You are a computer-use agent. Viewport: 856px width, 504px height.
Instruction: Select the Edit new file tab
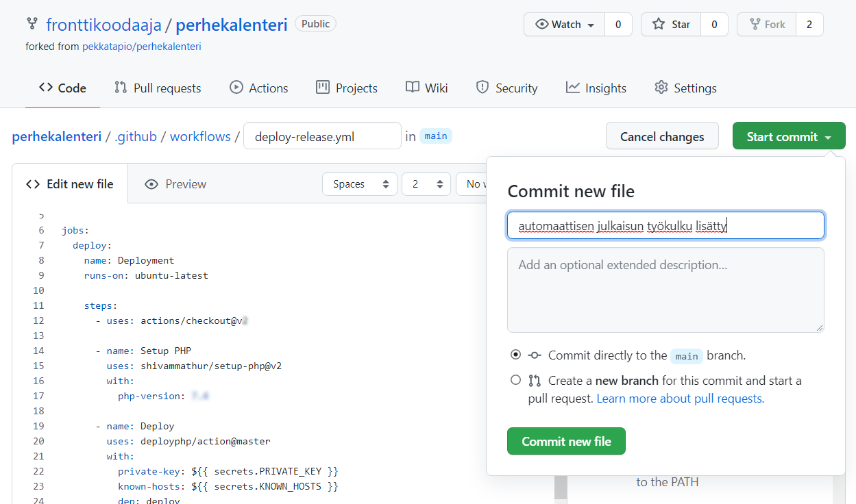point(70,184)
